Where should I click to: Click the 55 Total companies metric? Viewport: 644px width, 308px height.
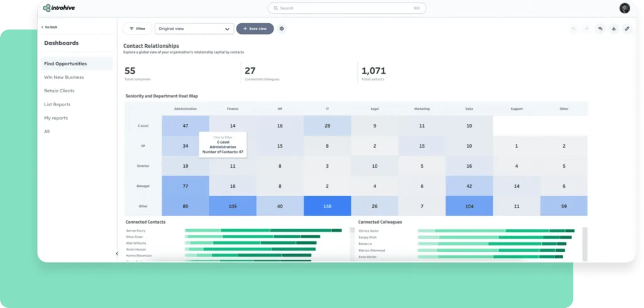[x=138, y=74]
